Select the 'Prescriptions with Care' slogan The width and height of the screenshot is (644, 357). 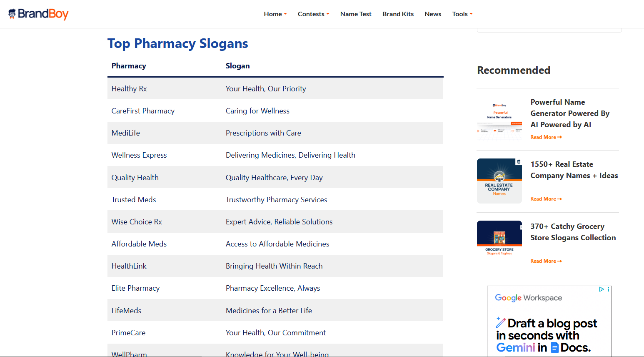(263, 133)
